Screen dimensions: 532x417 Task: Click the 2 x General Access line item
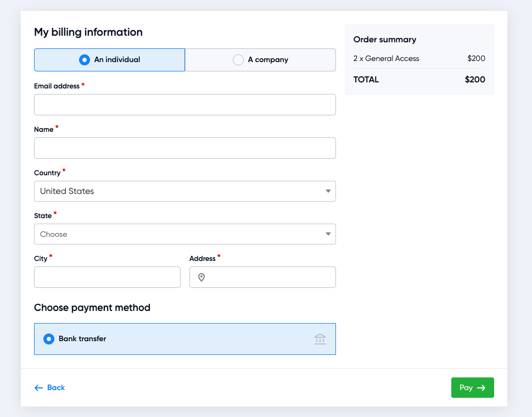coord(386,58)
